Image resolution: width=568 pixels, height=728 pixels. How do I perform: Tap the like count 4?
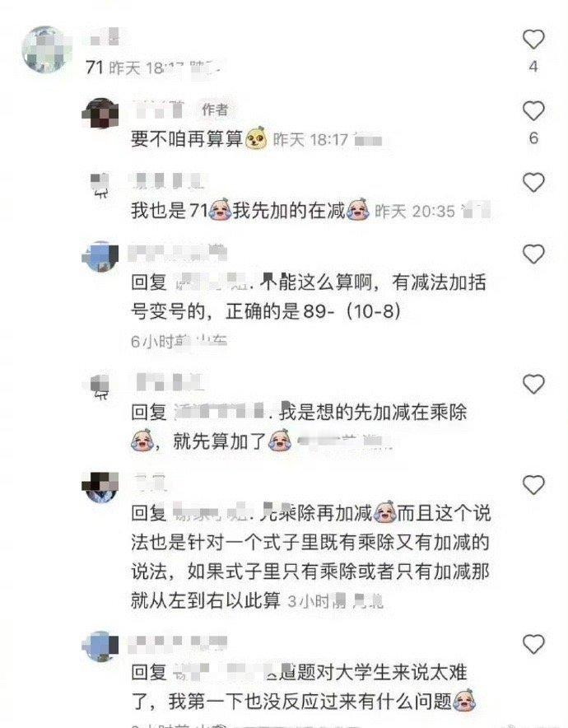point(533,67)
